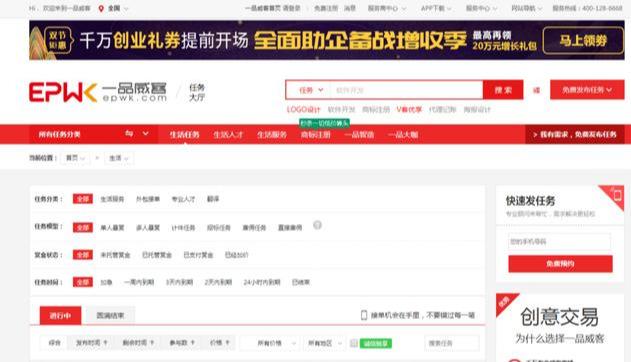Open the 全国 region dropdown
Image resolution: width=631 pixels, height=362 pixels.
[118, 8]
